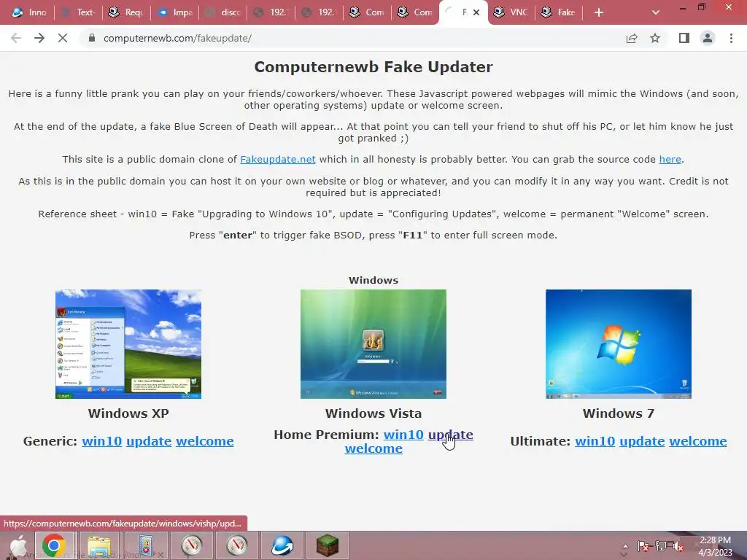Click the 'Windows' section heading
Screen dimensions: 747x560
point(373,280)
